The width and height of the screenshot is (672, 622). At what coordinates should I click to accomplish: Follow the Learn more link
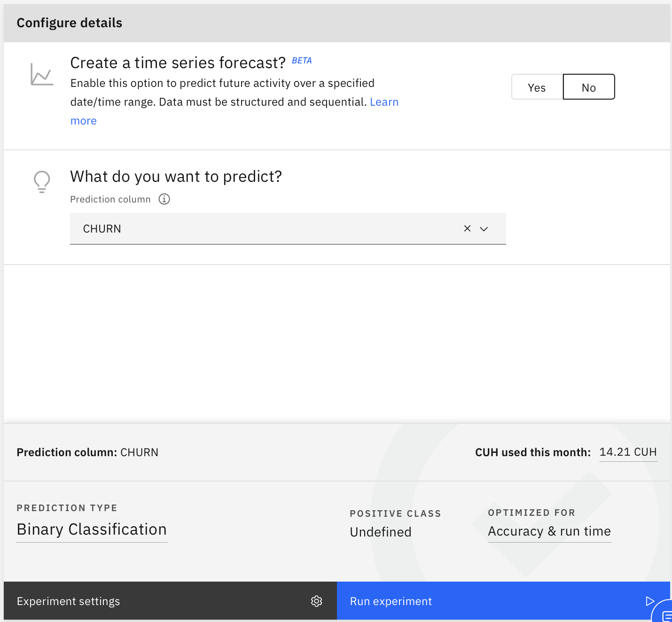coord(384,102)
